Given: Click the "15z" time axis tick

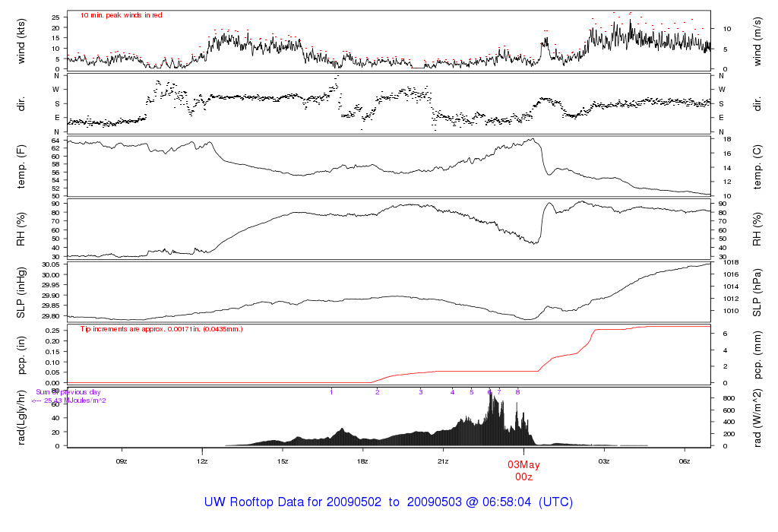Looking at the screenshot, I should [x=283, y=461].
